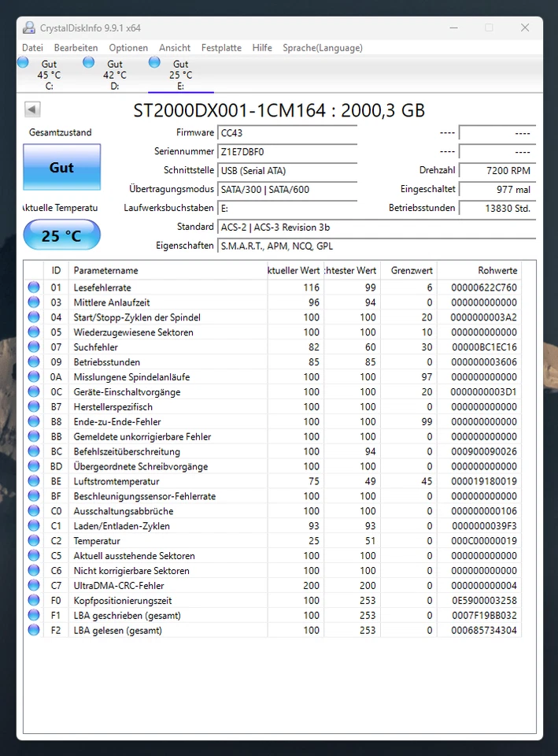Click status icon of Wiederzugewiesene Sektoren row
The height and width of the screenshot is (756, 558).
coord(34,332)
